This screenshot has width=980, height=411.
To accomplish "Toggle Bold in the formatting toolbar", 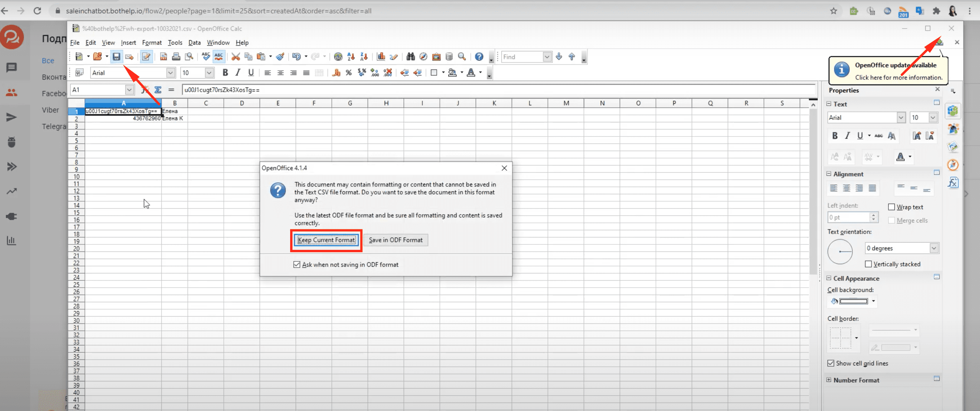I will click(225, 72).
